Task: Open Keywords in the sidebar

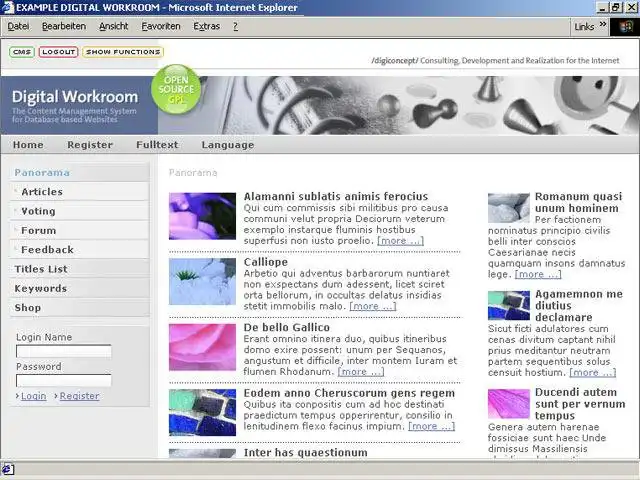Action: coord(79,289)
